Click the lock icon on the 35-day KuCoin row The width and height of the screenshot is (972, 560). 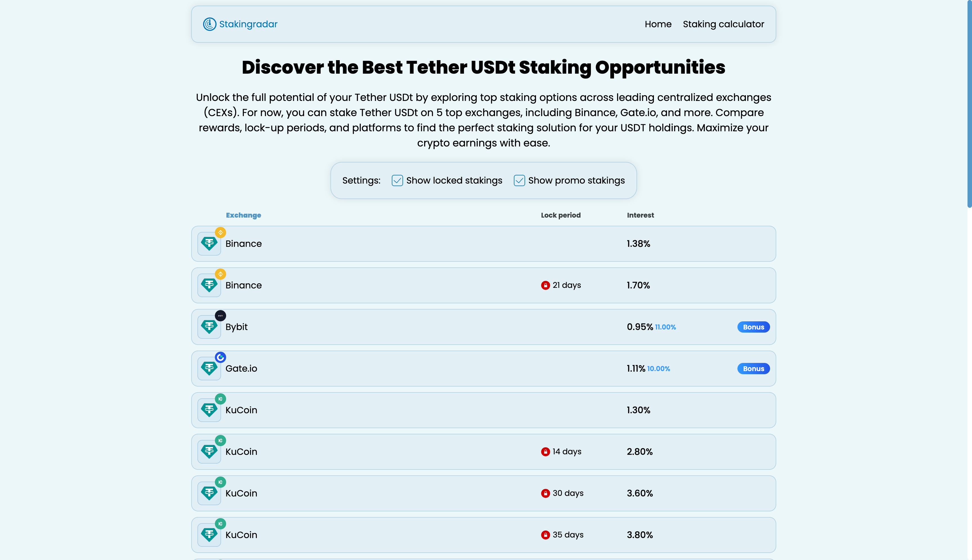click(546, 535)
